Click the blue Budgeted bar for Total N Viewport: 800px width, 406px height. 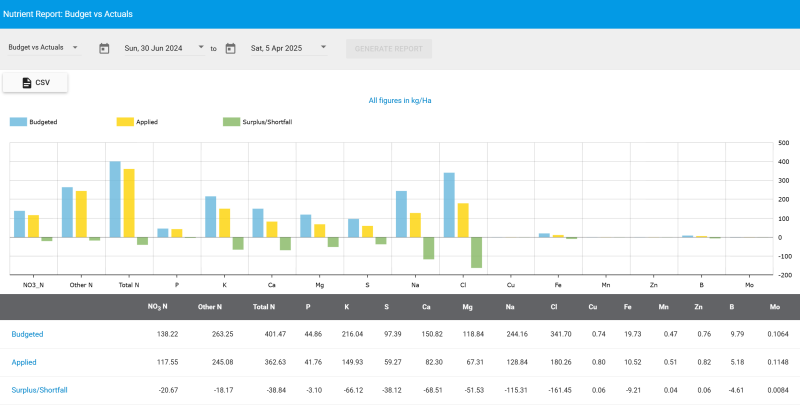pos(115,200)
